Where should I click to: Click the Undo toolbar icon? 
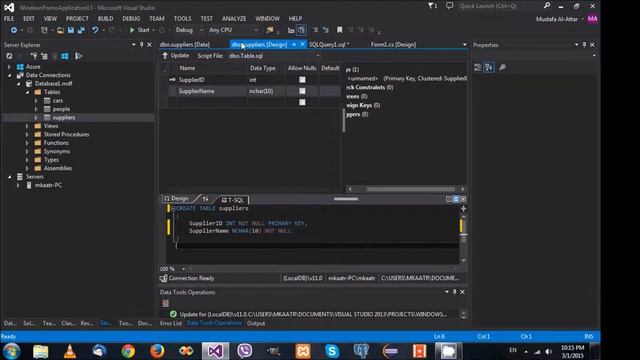tap(95, 30)
